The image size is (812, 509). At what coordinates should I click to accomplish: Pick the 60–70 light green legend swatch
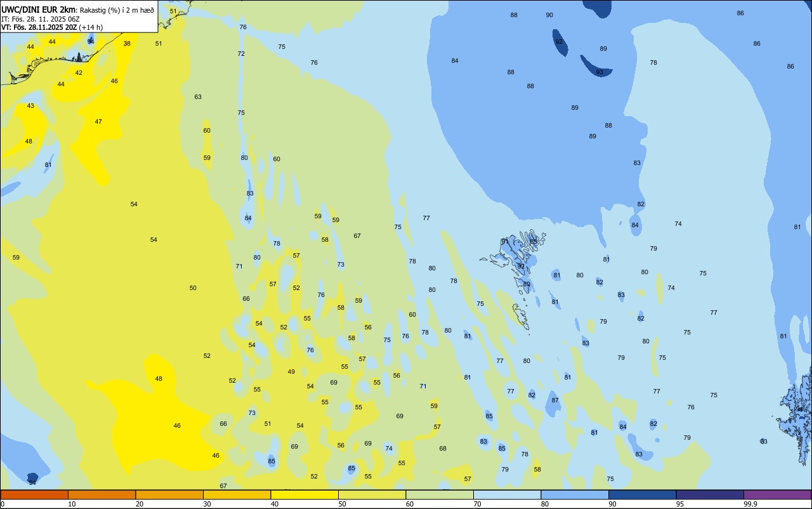click(x=440, y=494)
